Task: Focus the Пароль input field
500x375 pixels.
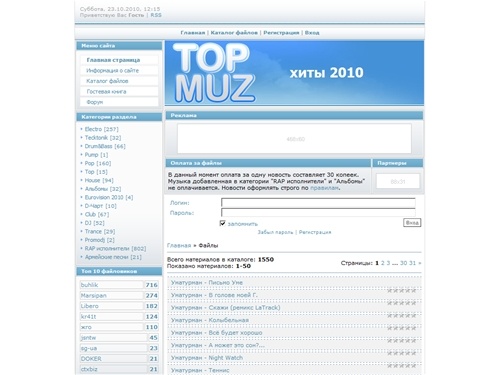Action: pos(318,212)
